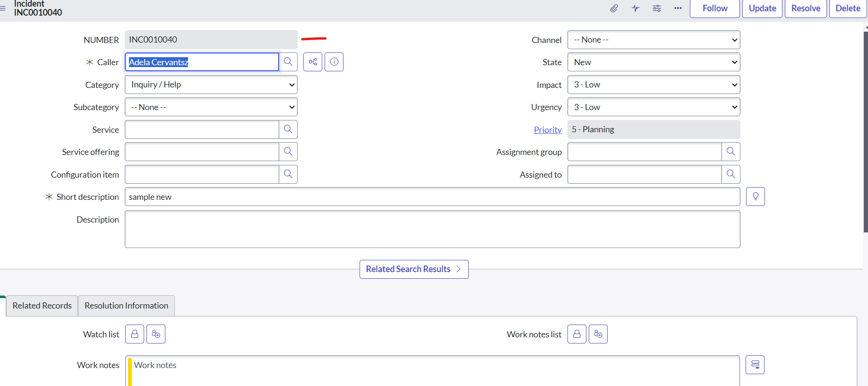The image size is (868, 386).
Task: Show related incidents hierarchy icon next to Caller
Action: (x=313, y=62)
